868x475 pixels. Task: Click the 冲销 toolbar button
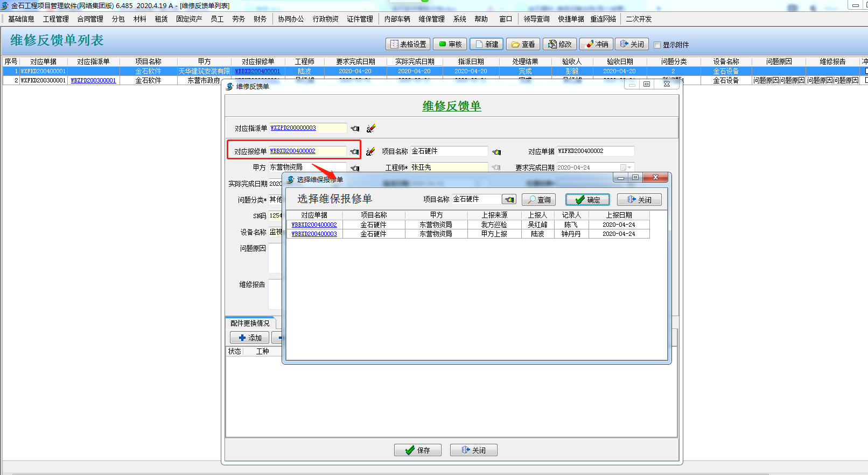pyautogui.click(x=597, y=44)
